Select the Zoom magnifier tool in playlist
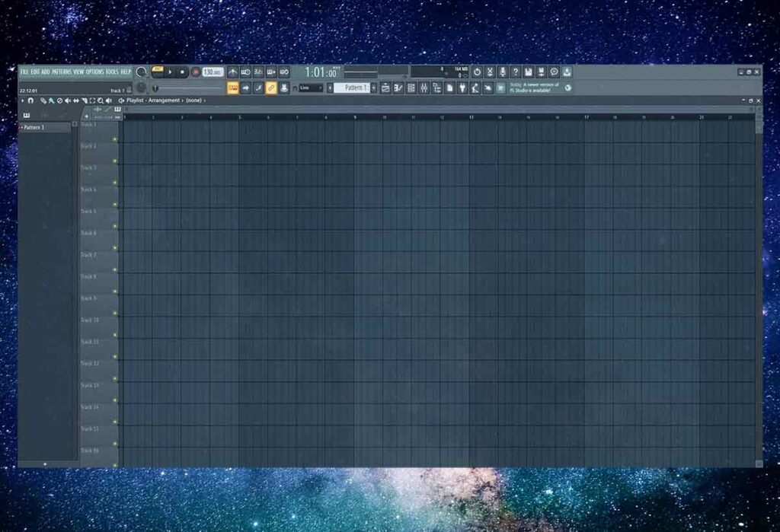 coord(100,100)
